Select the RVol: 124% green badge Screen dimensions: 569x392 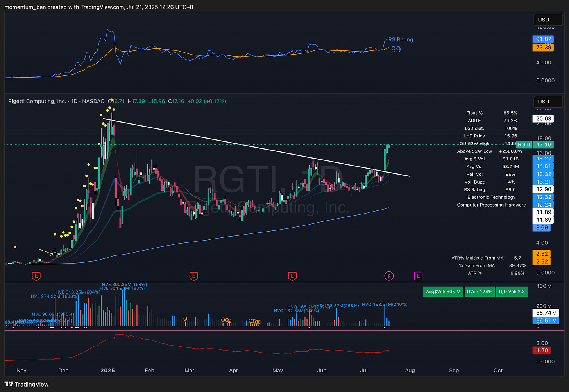tap(480, 292)
